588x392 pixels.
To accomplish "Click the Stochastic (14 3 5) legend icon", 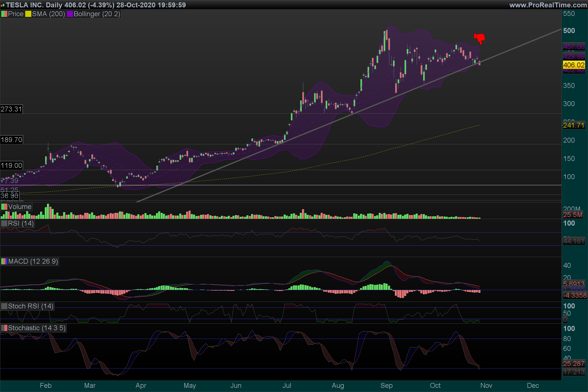I will click(4, 328).
